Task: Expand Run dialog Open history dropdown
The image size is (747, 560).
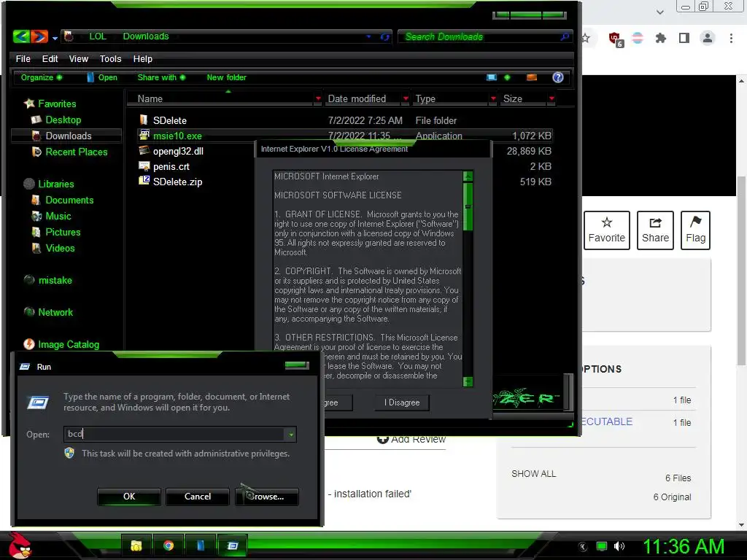Action: coord(290,434)
